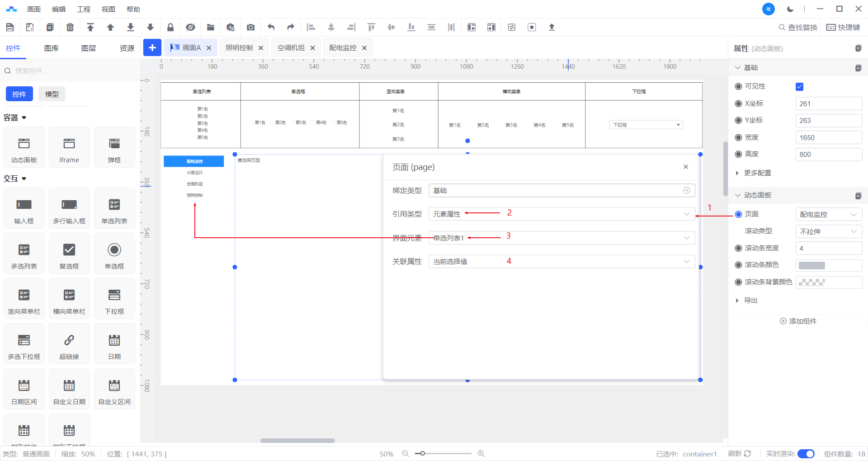Select the 动态面板 container widget
Viewport: 868px width, 461px height.
[x=24, y=148]
